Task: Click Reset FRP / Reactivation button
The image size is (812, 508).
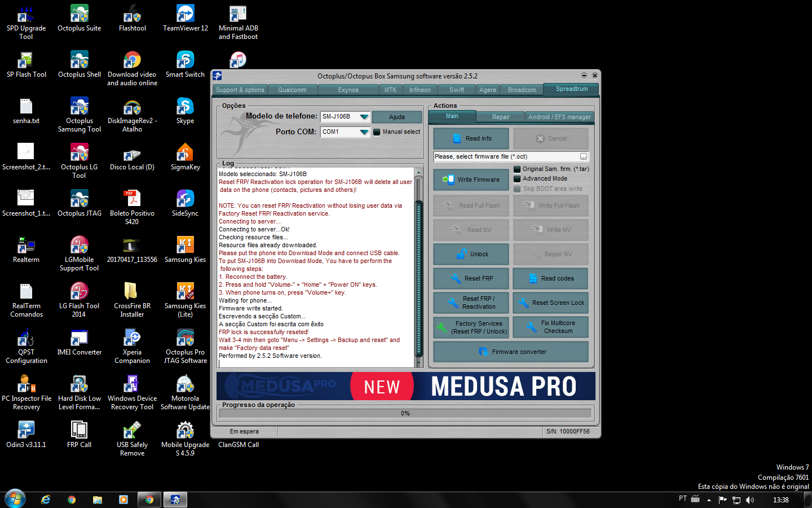Action: point(471,303)
